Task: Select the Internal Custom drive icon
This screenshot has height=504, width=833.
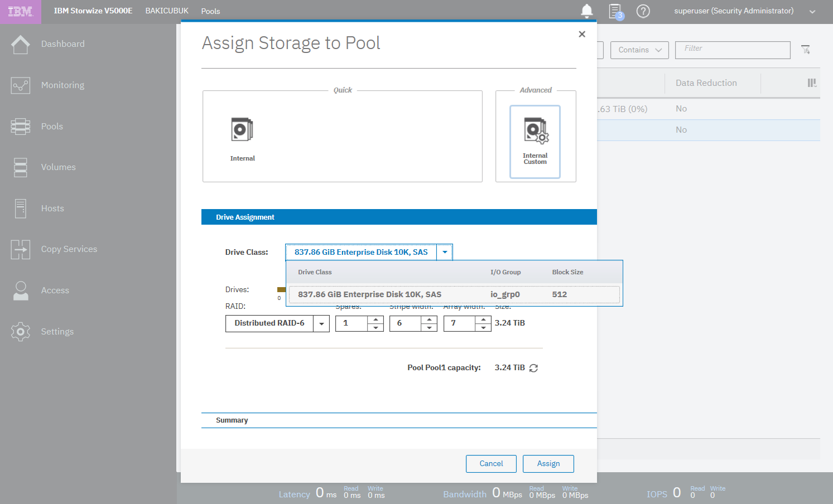Action: (x=536, y=131)
